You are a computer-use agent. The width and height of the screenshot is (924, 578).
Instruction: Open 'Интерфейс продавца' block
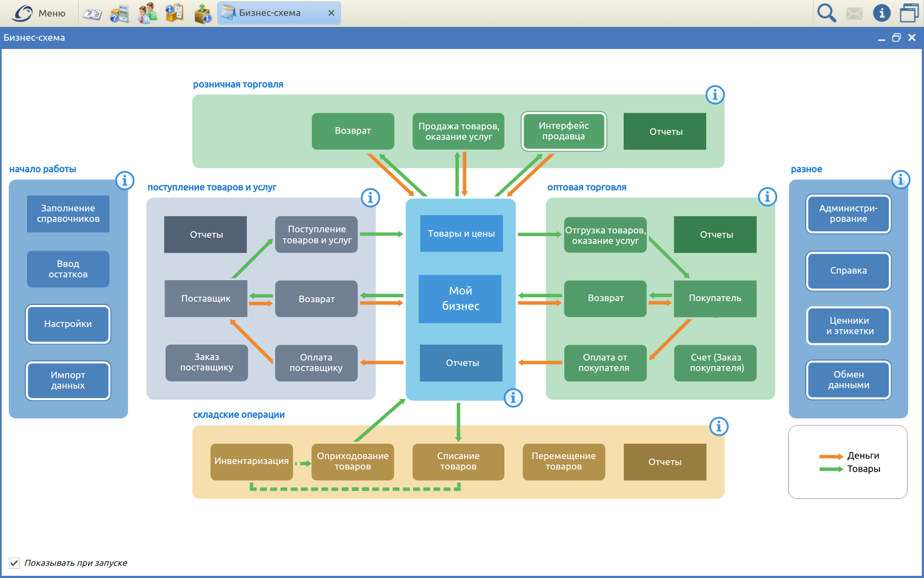point(563,131)
